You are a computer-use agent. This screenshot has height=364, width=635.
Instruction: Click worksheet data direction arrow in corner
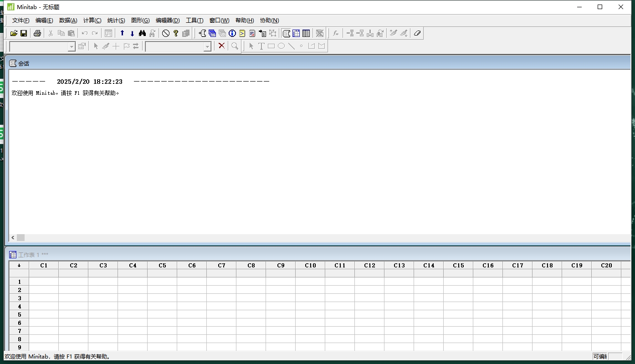tap(19, 265)
